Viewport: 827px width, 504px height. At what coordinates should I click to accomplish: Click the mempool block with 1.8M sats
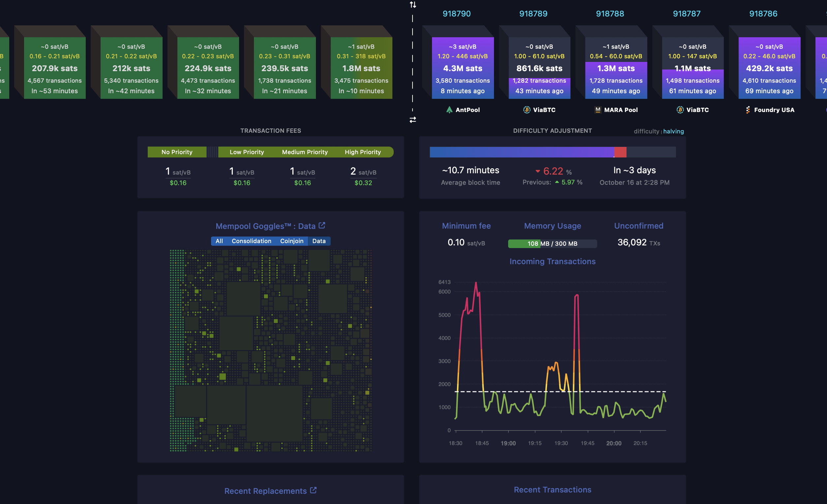pyautogui.click(x=361, y=68)
